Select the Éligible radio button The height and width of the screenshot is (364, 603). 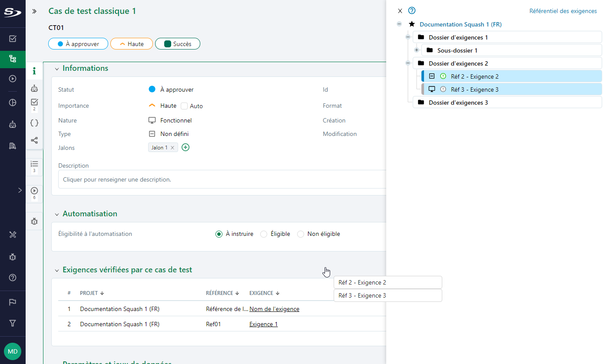(x=264, y=234)
